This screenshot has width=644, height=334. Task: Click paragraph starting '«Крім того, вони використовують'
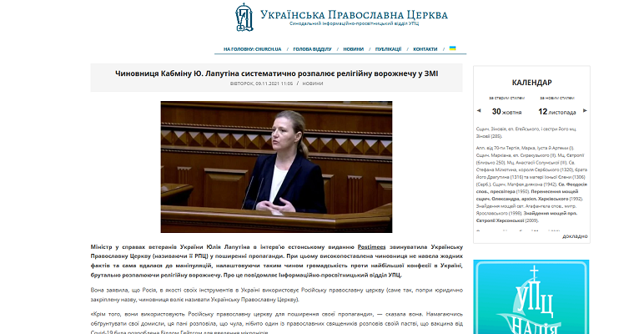pyautogui.click(x=276, y=323)
